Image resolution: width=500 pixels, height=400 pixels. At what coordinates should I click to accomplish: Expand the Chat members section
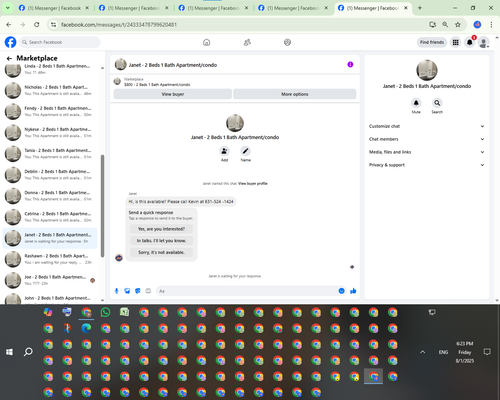click(x=427, y=139)
